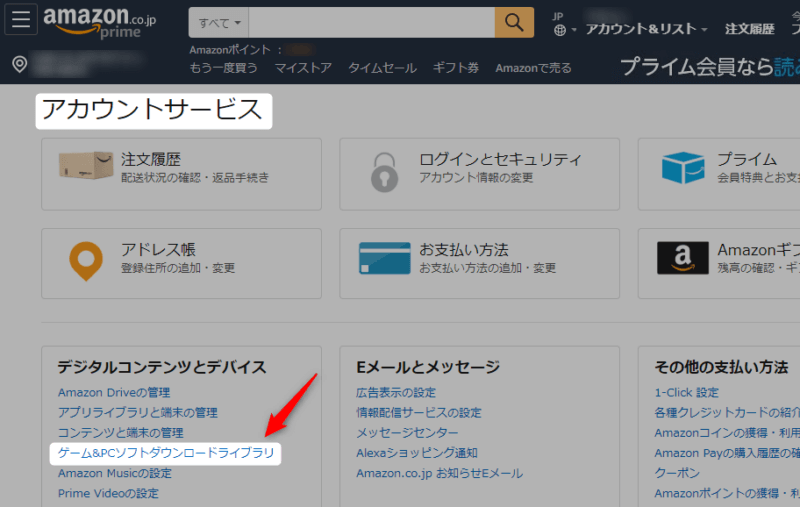800x507 pixels.
Task: Click the search magnifier button
Action: pos(514,22)
